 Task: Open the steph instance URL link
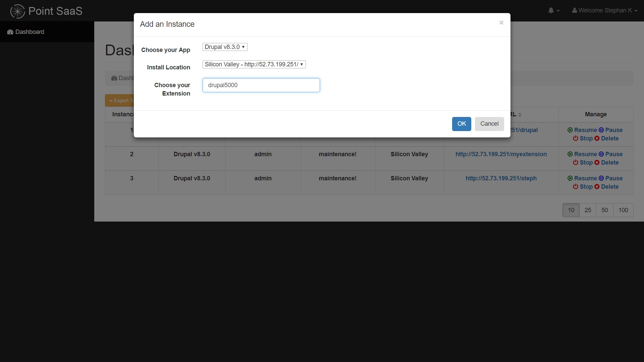[501, 178]
